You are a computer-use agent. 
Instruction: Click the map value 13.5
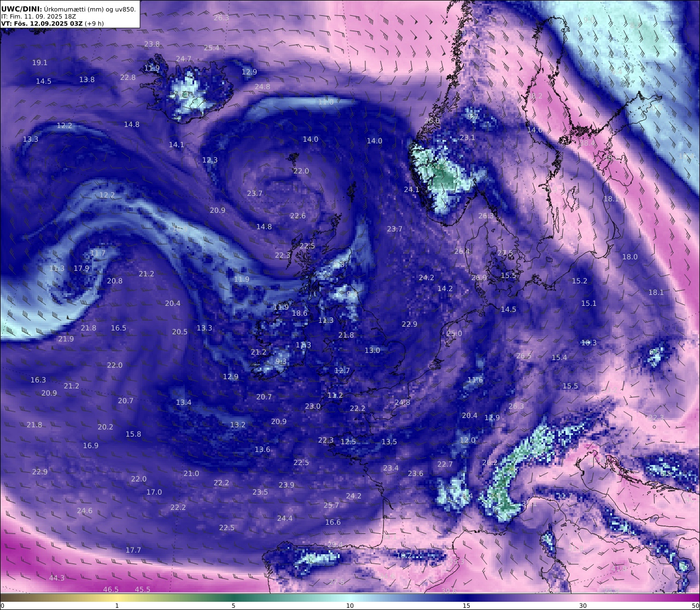(x=389, y=442)
